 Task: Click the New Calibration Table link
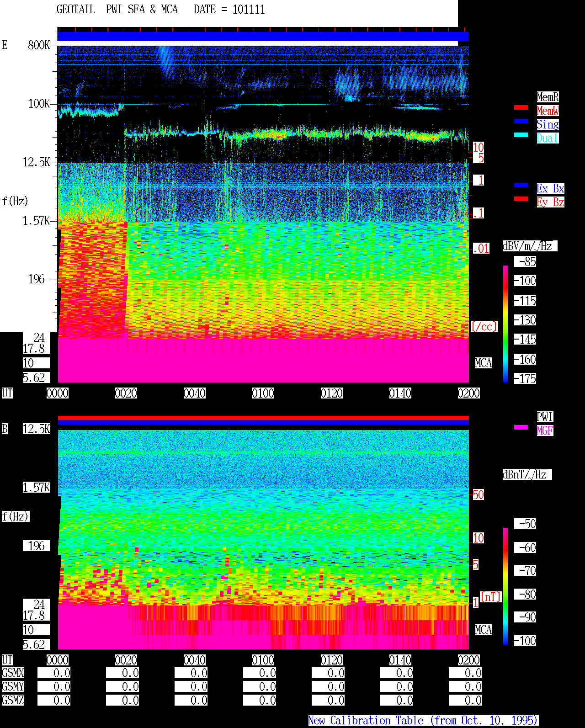click(x=423, y=720)
